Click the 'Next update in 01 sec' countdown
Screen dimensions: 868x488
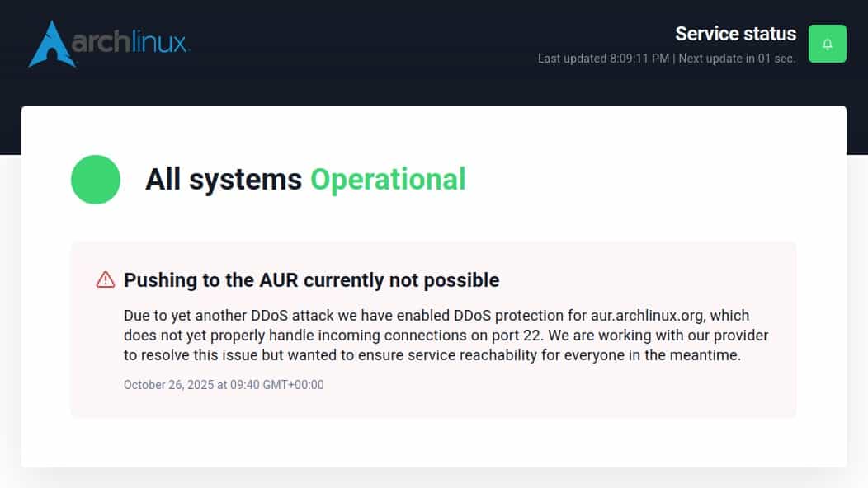[x=737, y=59]
